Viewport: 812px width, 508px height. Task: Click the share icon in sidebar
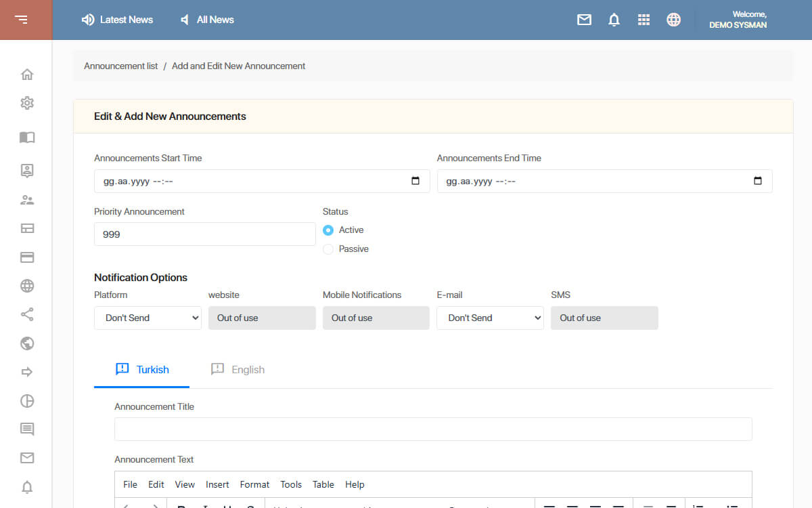27,314
